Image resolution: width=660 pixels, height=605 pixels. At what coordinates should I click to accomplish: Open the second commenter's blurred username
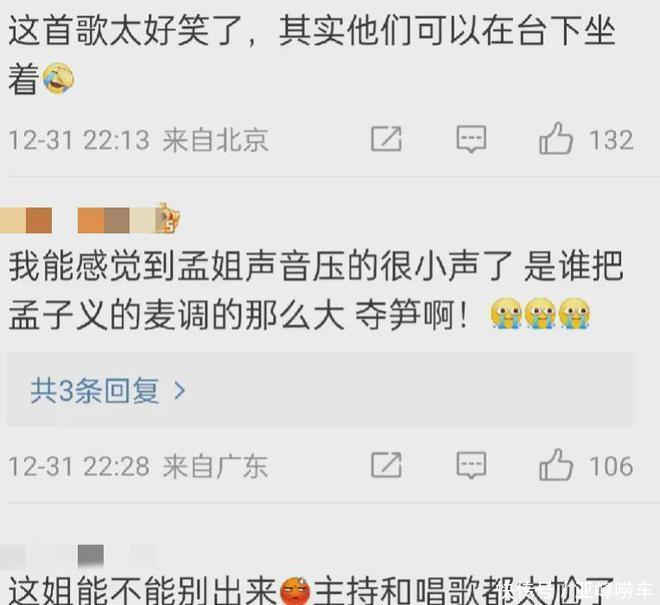pyautogui.click(x=80, y=220)
